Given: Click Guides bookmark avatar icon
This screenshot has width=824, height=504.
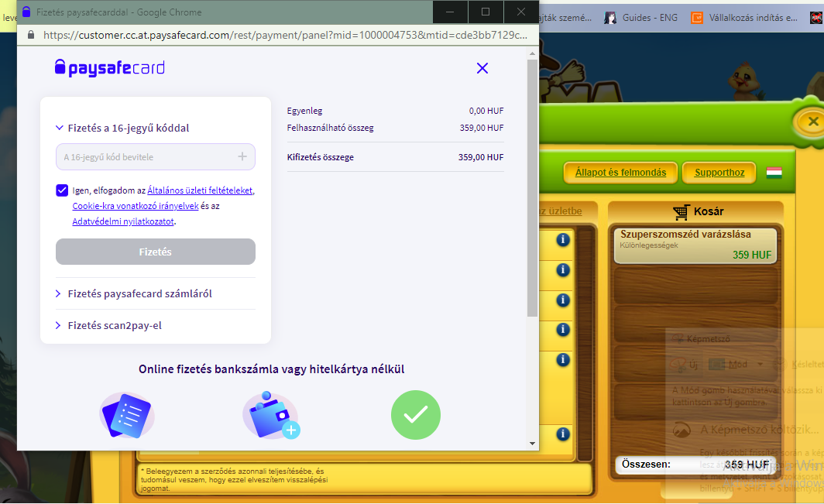Looking at the screenshot, I should pyautogui.click(x=610, y=18).
